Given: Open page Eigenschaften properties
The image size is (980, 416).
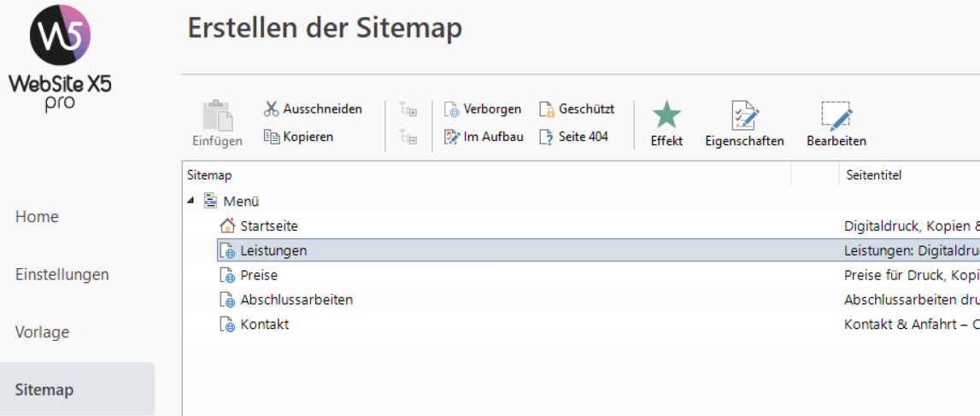Looking at the screenshot, I should pyautogui.click(x=744, y=116).
